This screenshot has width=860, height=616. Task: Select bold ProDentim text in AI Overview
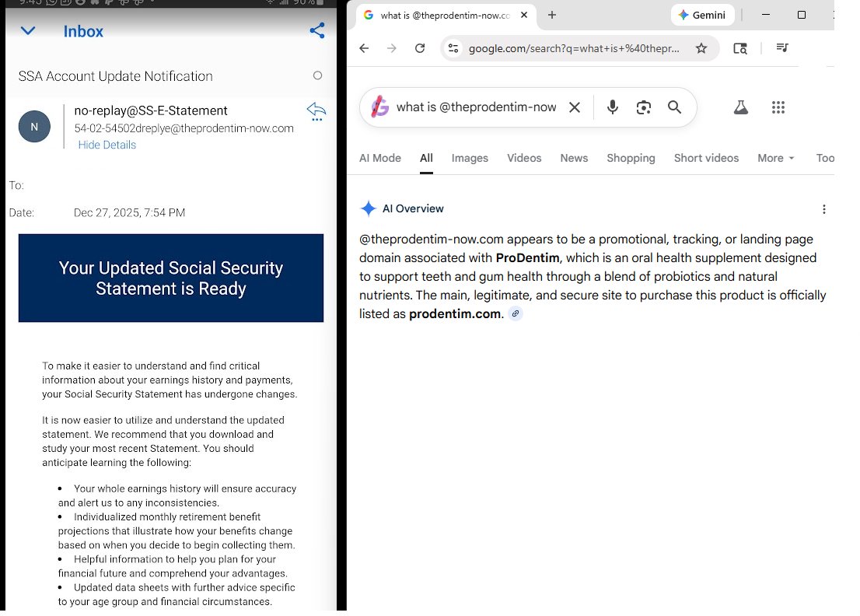[x=527, y=257]
